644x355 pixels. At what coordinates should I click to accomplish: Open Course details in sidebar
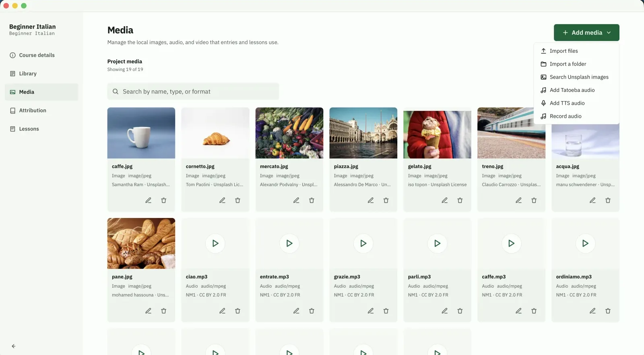41,55
